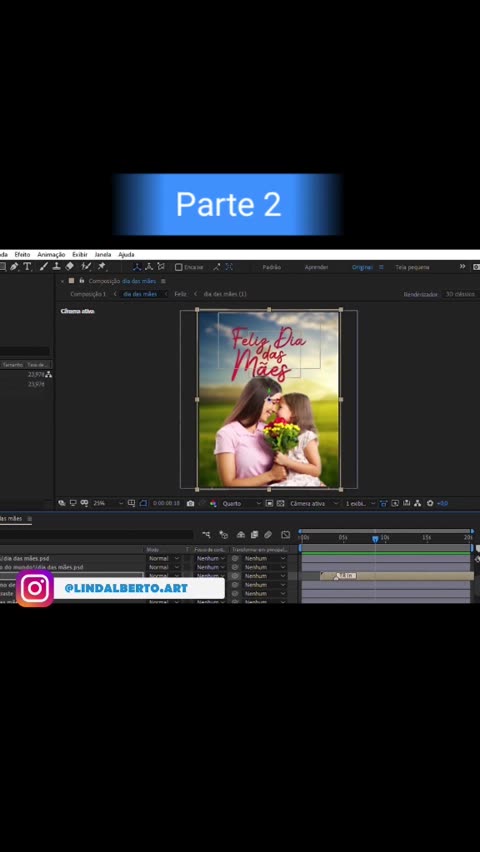Click the project flowchart icon beside 23,976
Image resolution: width=480 pixels, height=852 pixels.
click(x=49, y=374)
